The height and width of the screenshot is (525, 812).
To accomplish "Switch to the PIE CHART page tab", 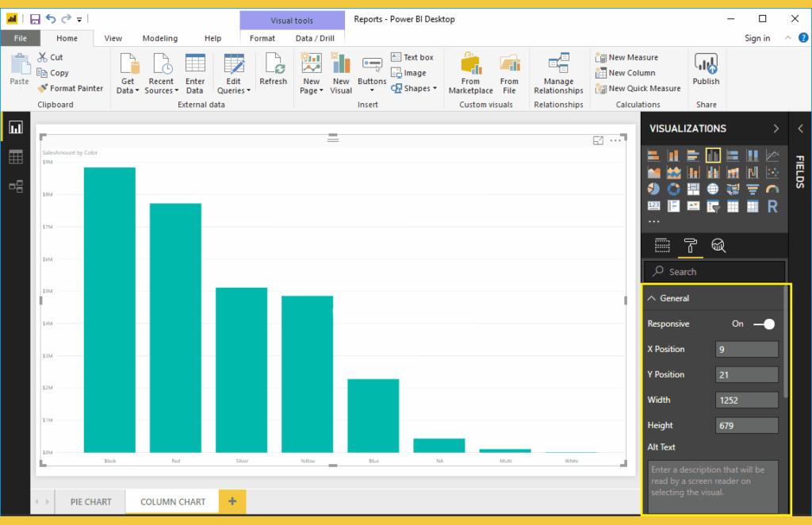I will [91, 501].
